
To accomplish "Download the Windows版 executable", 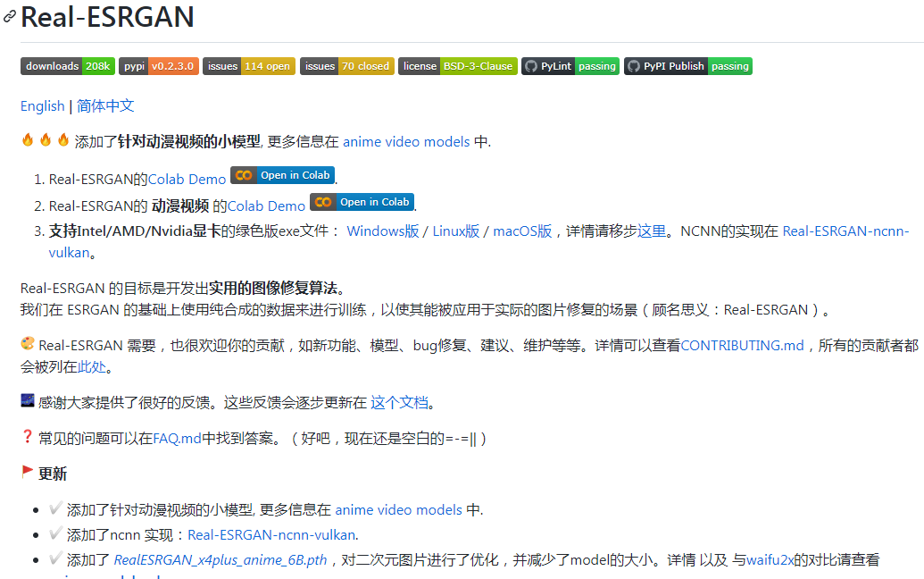I will [x=382, y=231].
